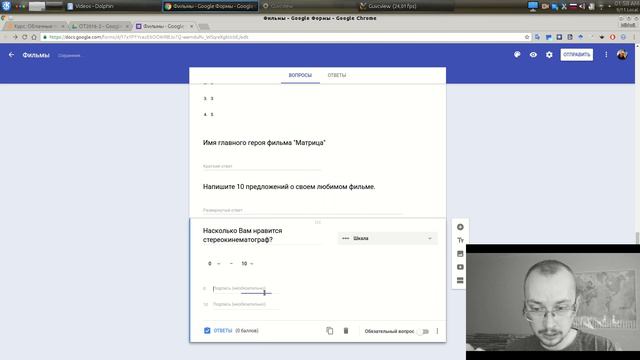Open the scale question's three-dot options
The width and height of the screenshot is (640, 360).
point(437,331)
